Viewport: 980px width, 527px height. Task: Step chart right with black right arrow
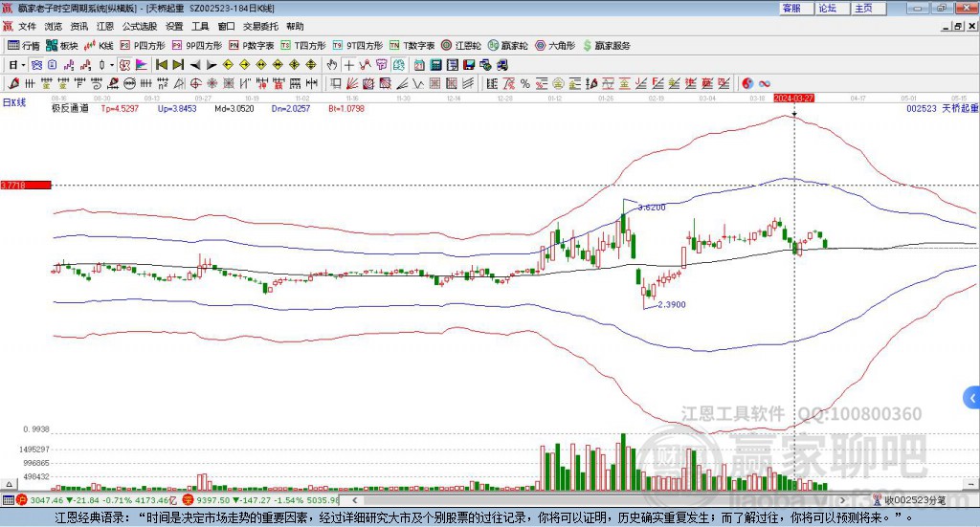(x=212, y=65)
